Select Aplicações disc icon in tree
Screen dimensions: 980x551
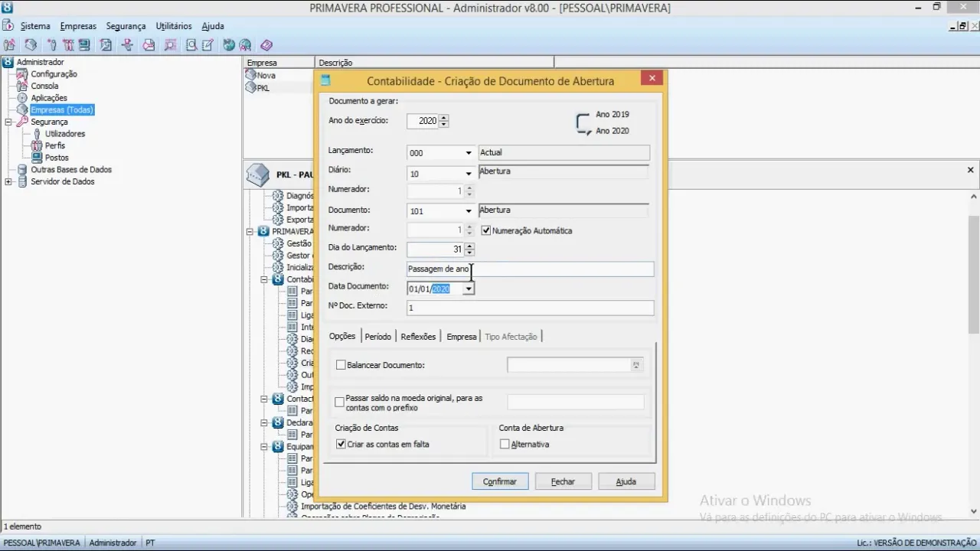(x=22, y=98)
